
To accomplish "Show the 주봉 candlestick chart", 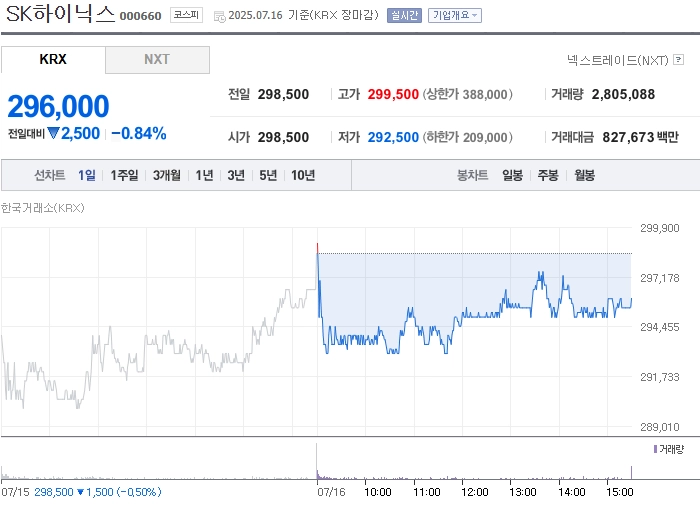I will point(548,175).
